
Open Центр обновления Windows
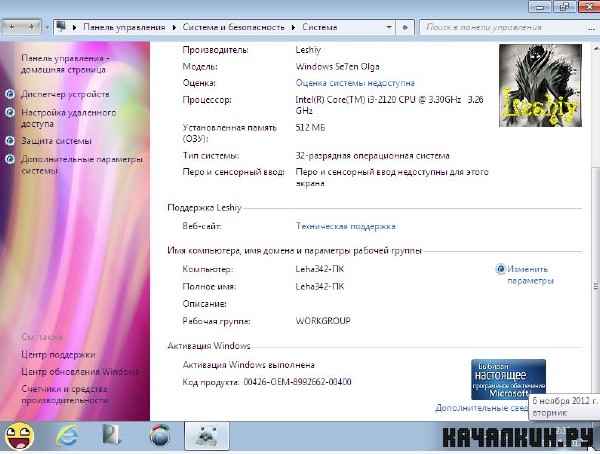[80, 372]
